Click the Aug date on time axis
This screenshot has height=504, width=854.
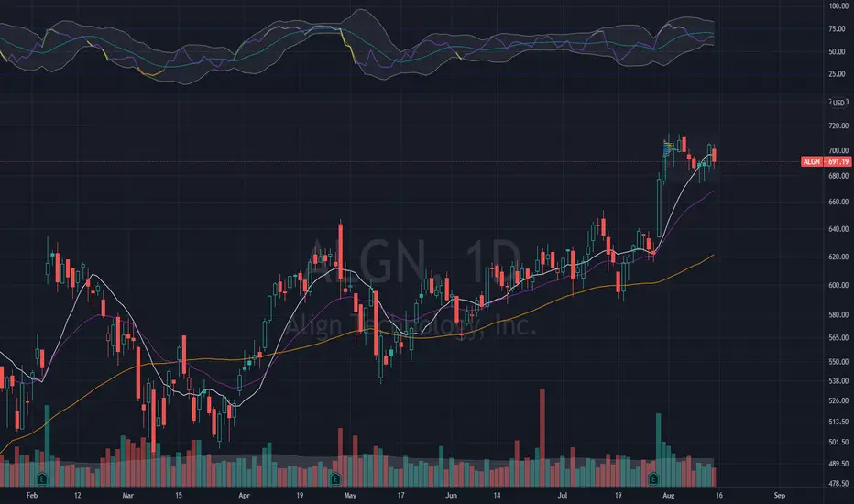click(x=668, y=496)
